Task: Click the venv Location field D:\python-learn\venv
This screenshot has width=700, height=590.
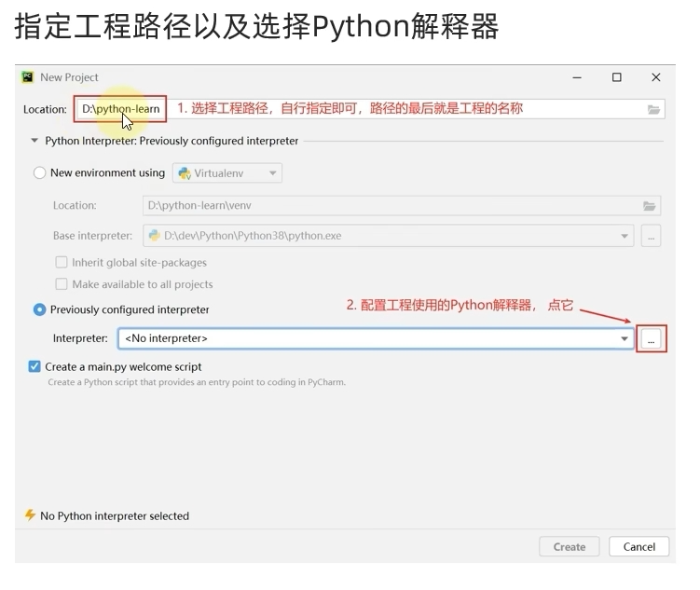Action: click(x=402, y=206)
